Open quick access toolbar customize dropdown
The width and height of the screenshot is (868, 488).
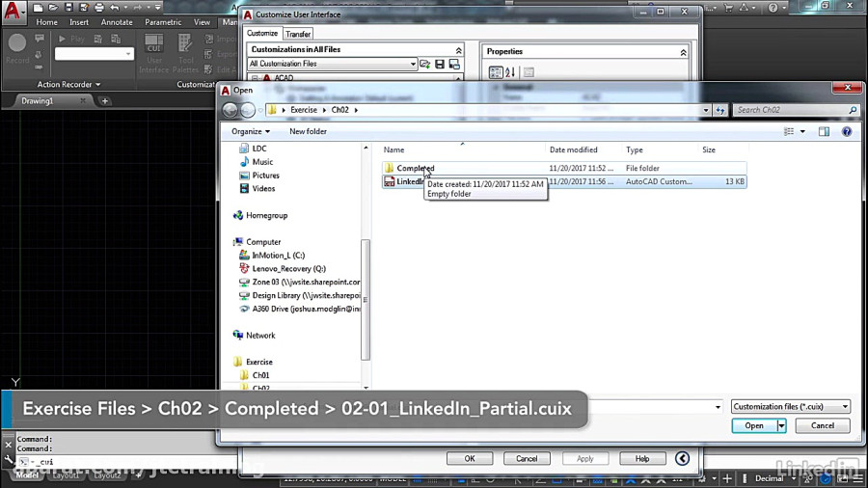pos(158,8)
